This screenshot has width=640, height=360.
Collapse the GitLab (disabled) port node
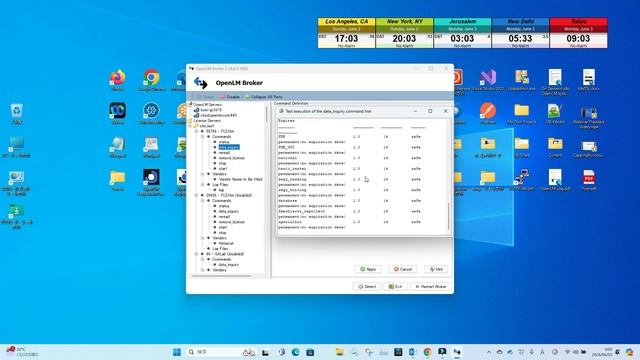coord(196,254)
